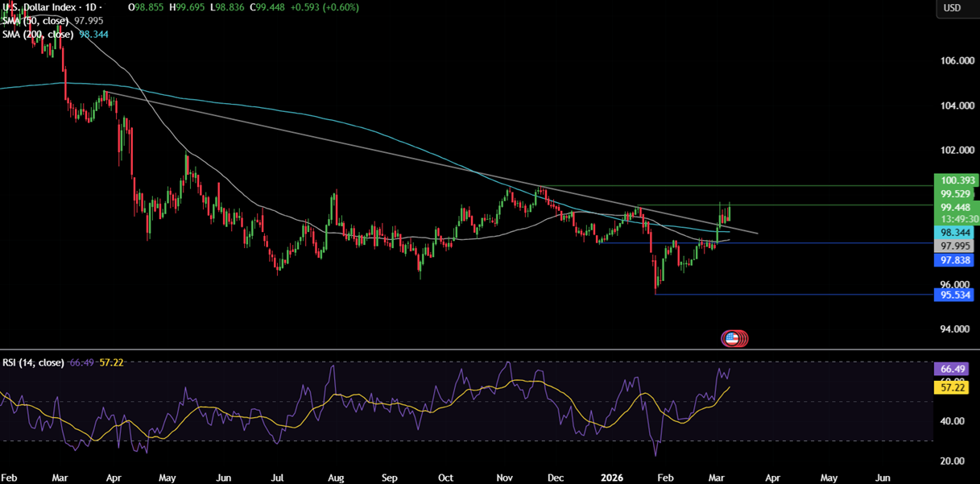The image size is (980, 484).
Task: Click the blue 97.838 price label
Action: 953,260
